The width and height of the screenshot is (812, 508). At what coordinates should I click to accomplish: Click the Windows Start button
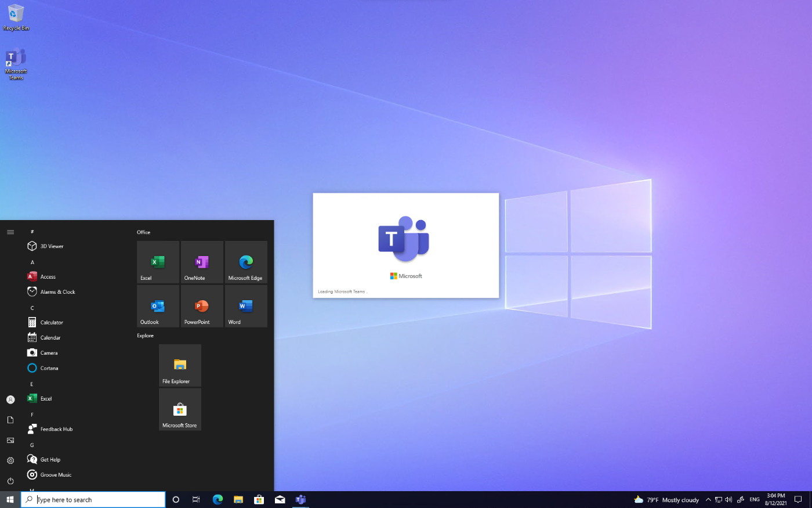point(10,499)
